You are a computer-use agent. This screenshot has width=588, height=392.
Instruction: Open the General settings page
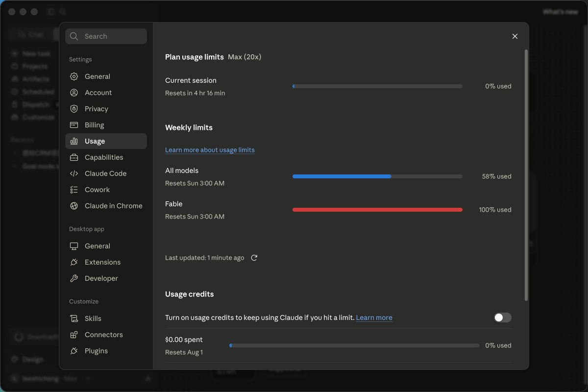coord(106,76)
